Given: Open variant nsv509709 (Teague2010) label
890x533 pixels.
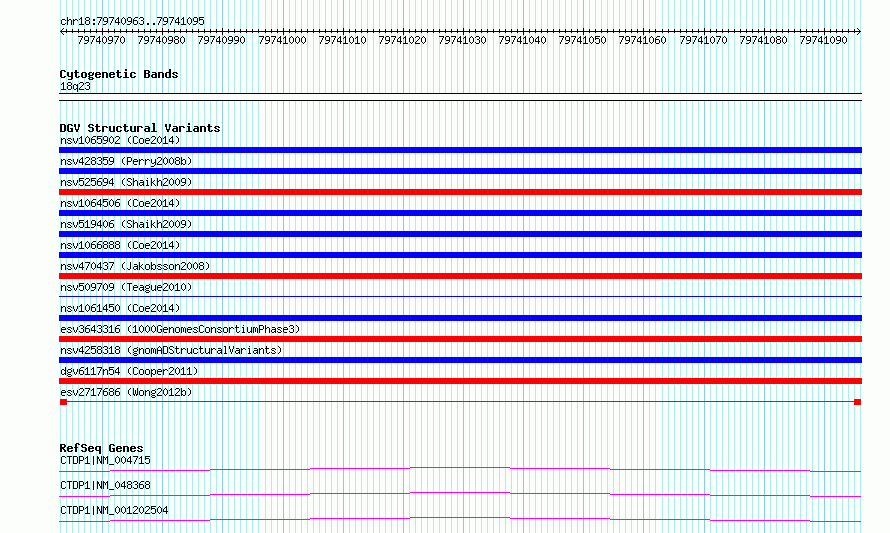Looking at the screenshot, I should (x=126, y=287).
